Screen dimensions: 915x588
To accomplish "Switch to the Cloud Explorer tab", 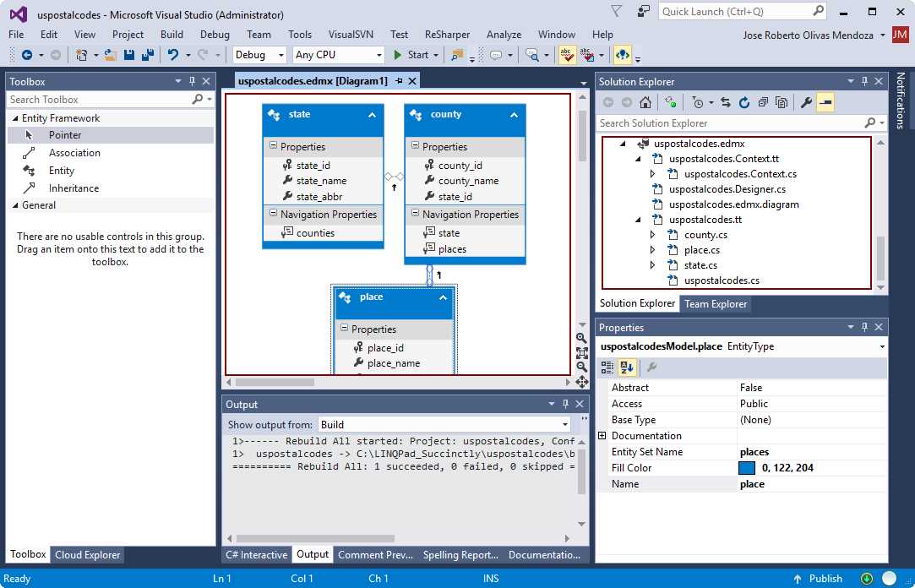I will pyautogui.click(x=88, y=555).
